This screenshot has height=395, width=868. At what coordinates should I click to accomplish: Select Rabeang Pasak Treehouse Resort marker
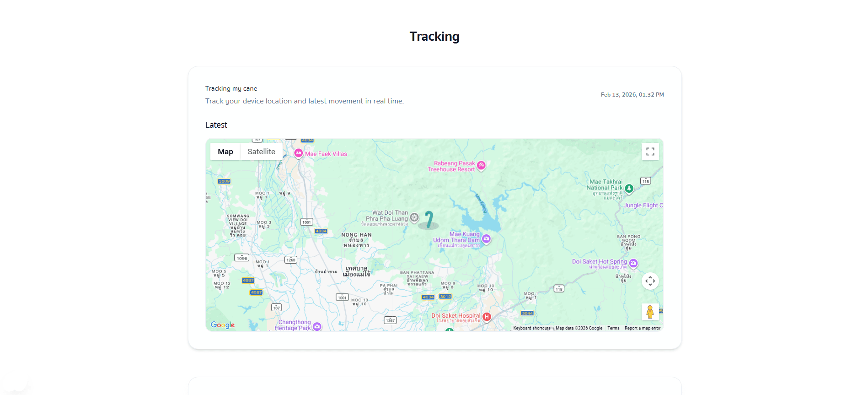(x=481, y=166)
